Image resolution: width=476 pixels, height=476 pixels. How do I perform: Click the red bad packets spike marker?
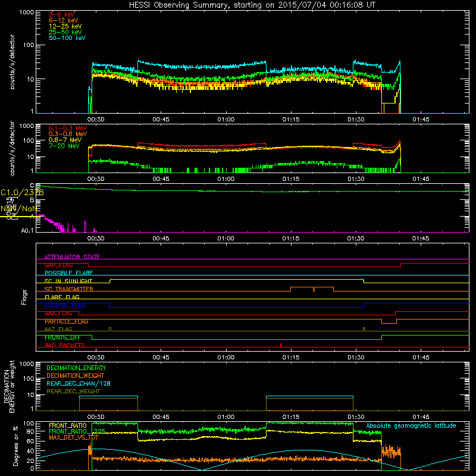281,345
